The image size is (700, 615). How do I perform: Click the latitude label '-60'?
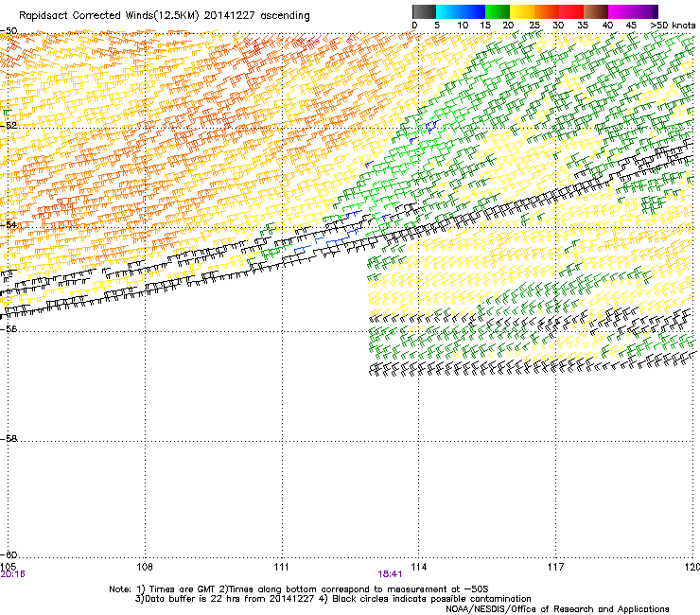9,554
